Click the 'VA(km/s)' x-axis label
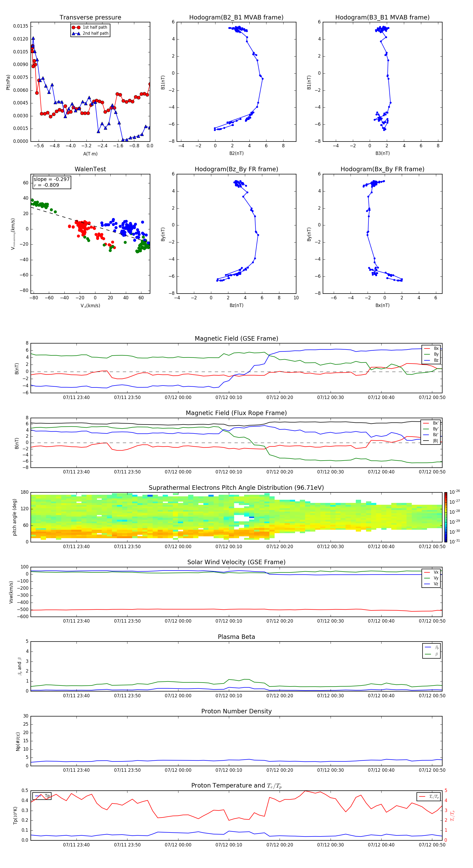This screenshot has height=868, width=473. (90, 306)
